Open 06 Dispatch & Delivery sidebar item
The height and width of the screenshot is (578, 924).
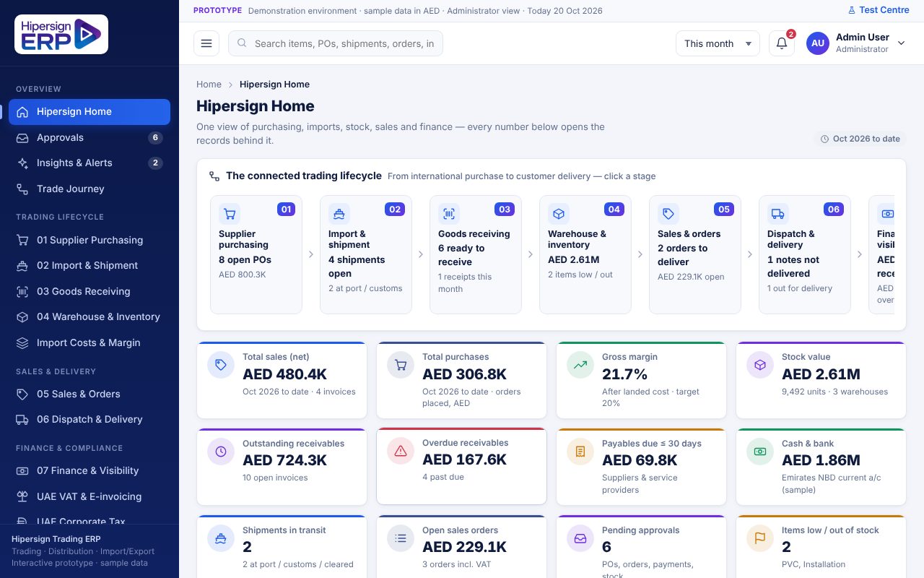coord(90,420)
